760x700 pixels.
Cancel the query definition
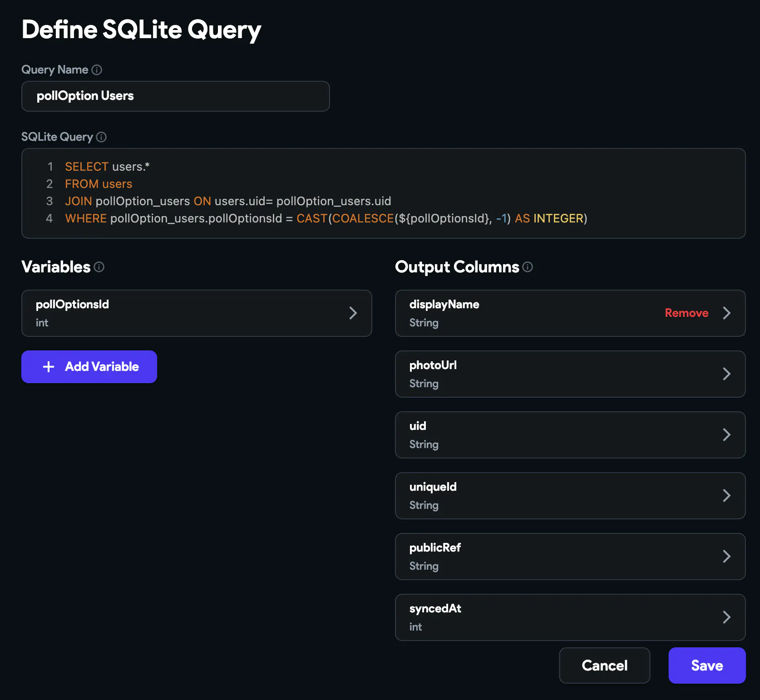click(604, 665)
